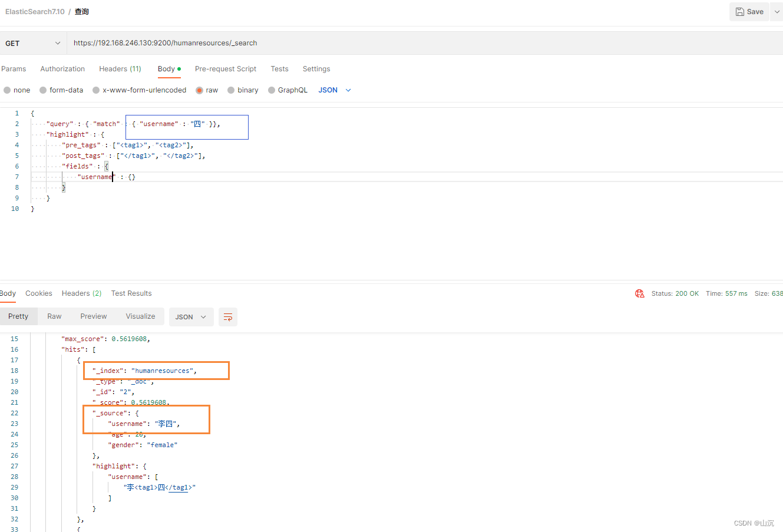Open the Headers (11) request tab
The height and width of the screenshot is (532, 783).
(x=120, y=69)
